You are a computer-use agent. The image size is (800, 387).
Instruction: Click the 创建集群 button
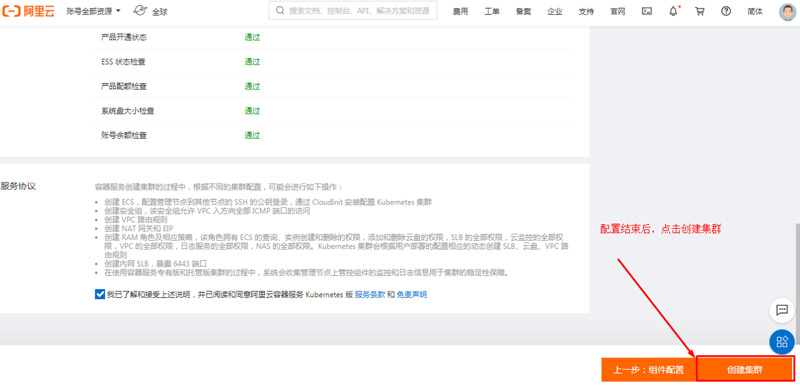coord(745,369)
